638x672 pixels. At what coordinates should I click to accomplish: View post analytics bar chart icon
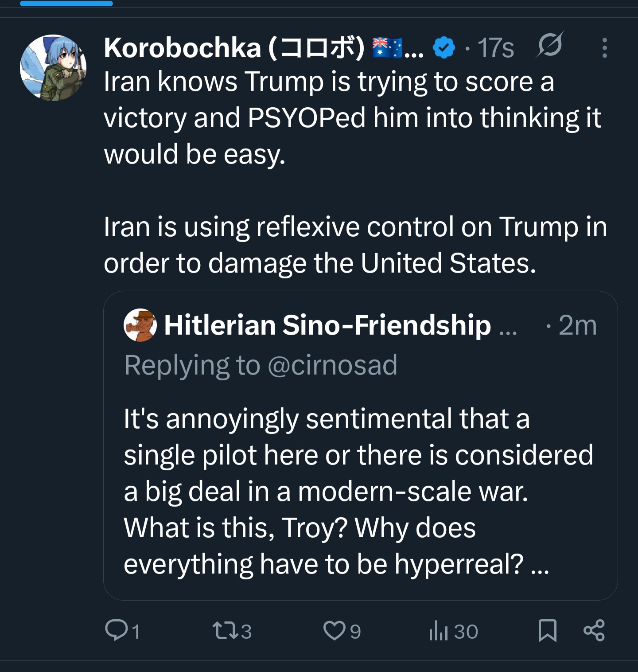point(439,631)
